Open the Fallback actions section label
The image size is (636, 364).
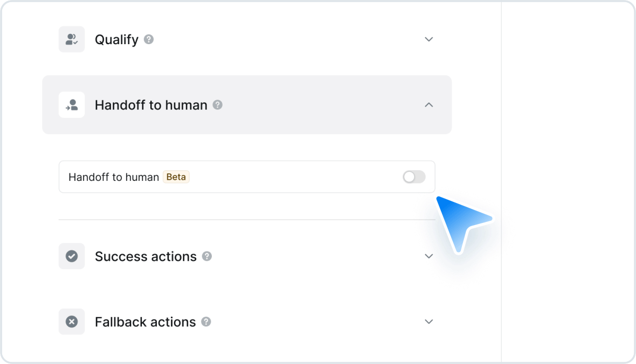(145, 322)
